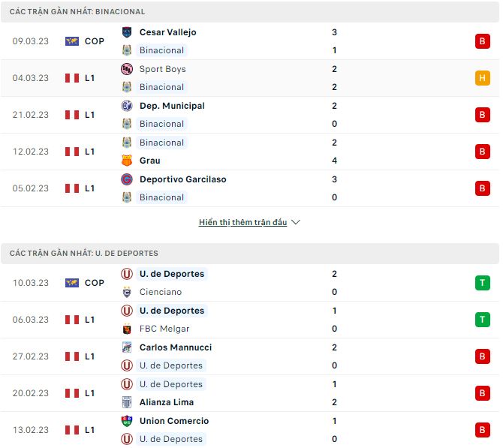This screenshot has width=503, height=448.
Task: Expand more matches with the chevron arrow
Action: [296, 223]
